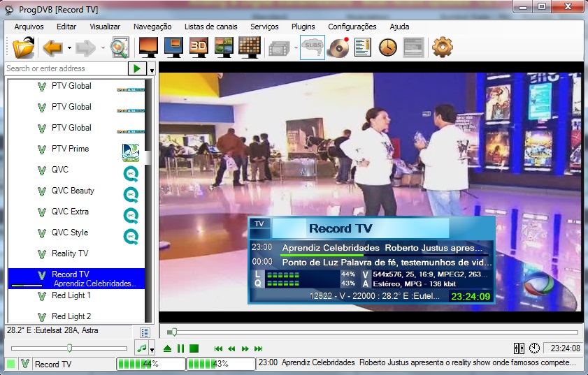588x375 pixels.
Task: Select the Red Light 2 channel
Action: [x=76, y=316]
